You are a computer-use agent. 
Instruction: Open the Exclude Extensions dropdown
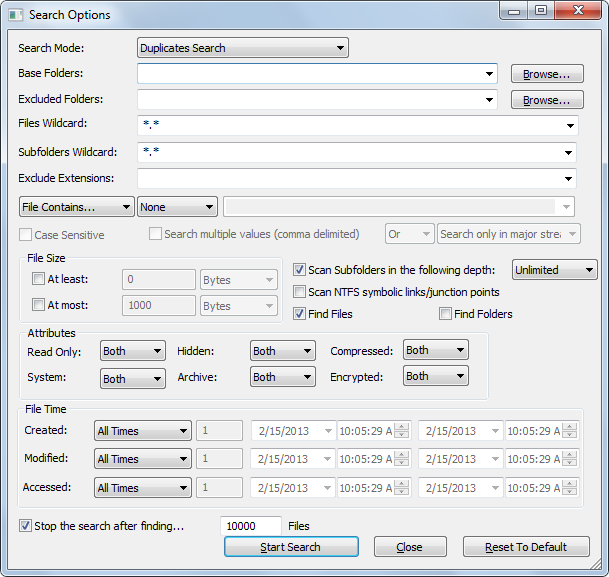point(357,179)
